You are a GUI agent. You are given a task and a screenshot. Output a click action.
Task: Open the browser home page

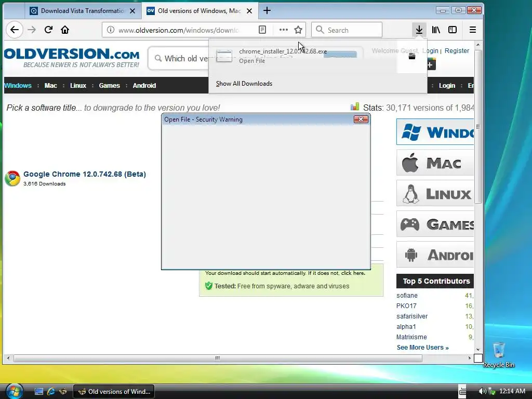coord(65,30)
